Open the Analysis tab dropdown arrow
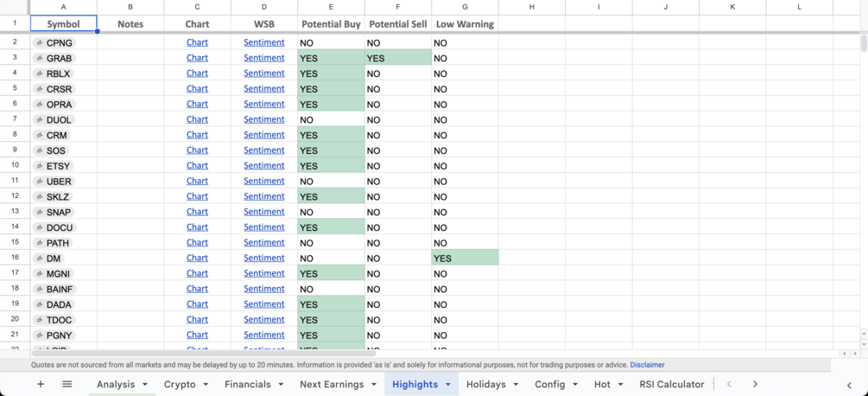 pos(145,385)
